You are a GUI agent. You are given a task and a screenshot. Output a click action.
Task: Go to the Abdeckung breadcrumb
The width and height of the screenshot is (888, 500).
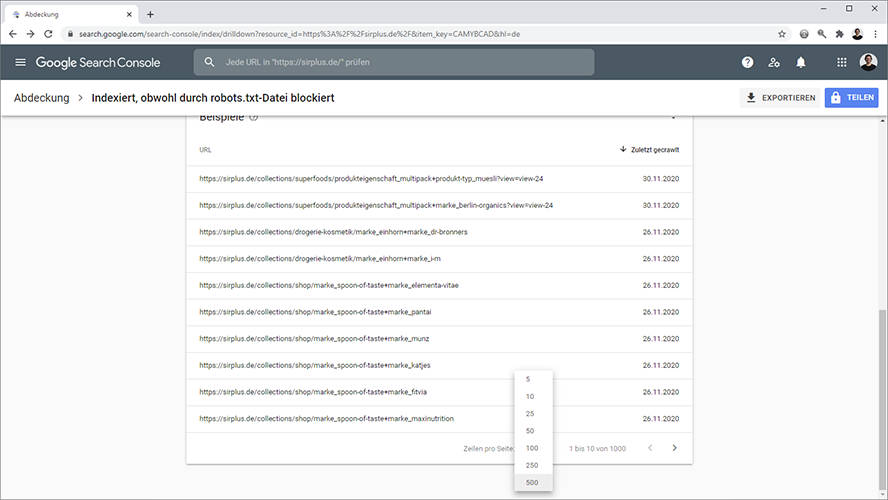tap(42, 97)
